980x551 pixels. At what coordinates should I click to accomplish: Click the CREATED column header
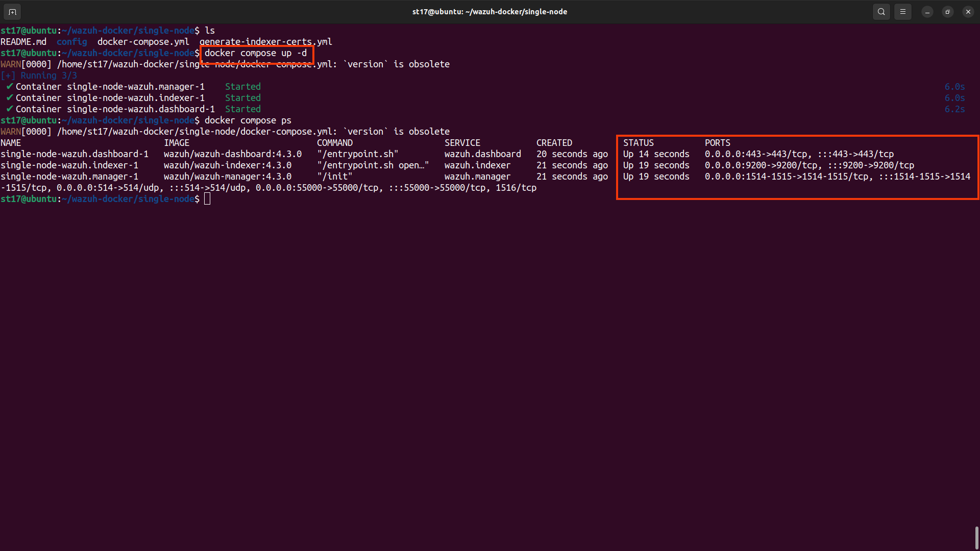554,143
